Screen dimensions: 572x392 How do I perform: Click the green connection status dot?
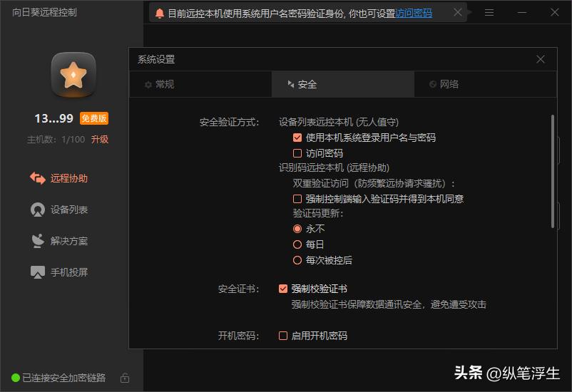point(16,378)
